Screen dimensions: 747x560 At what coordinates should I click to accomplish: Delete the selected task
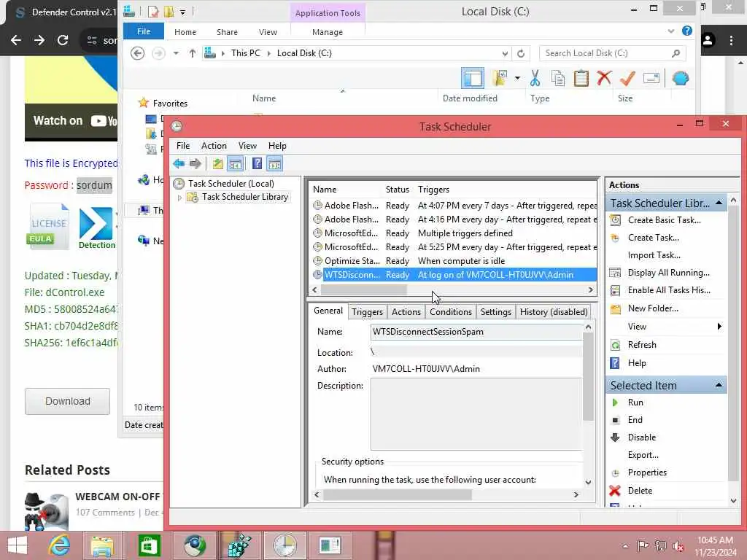(640, 491)
